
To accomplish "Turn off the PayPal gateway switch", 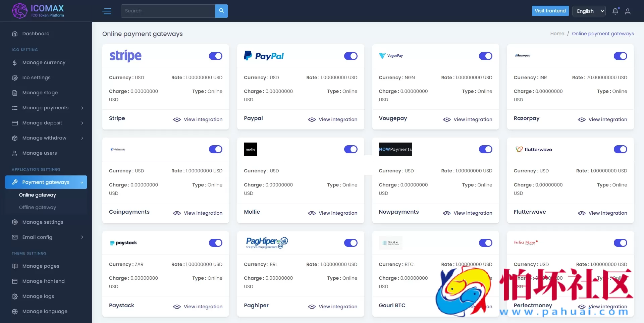I will pyautogui.click(x=351, y=56).
